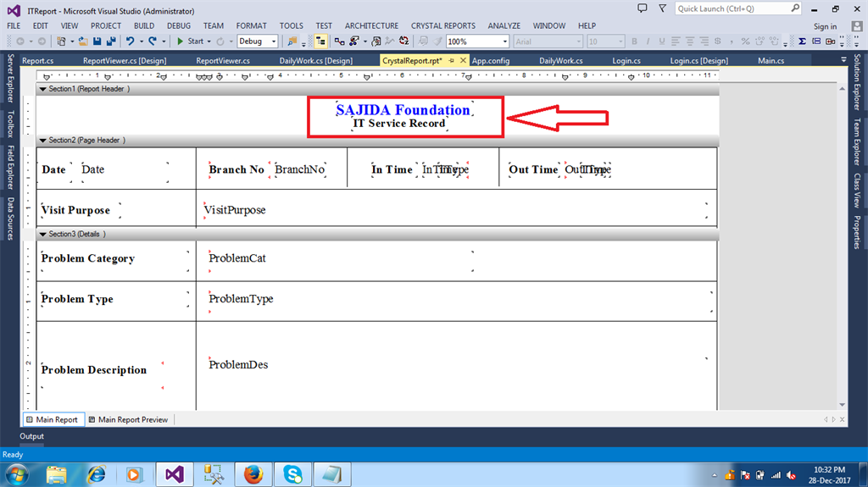The height and width of the screenshot is (487, 868).
Task: Open the font size 10 dropdown
Action: [620, 42]
